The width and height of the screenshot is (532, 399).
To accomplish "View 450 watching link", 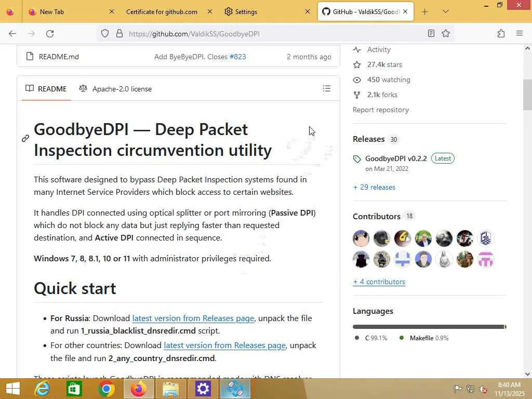I will pos(389,79).
